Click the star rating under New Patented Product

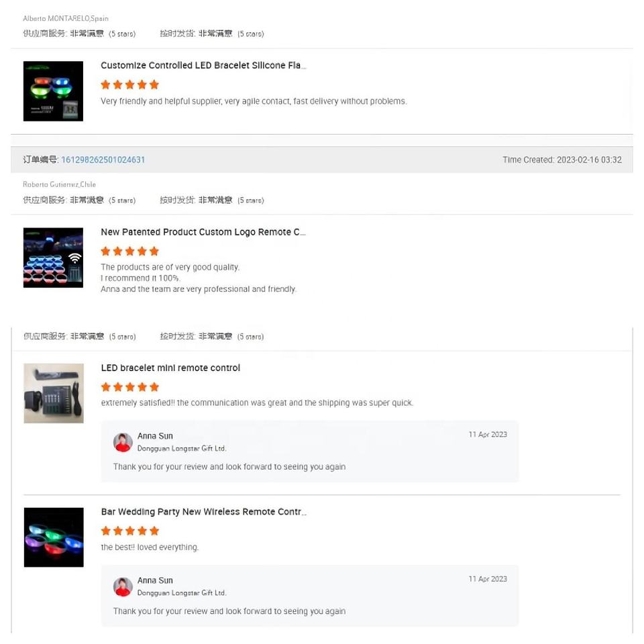pos(129,251)
